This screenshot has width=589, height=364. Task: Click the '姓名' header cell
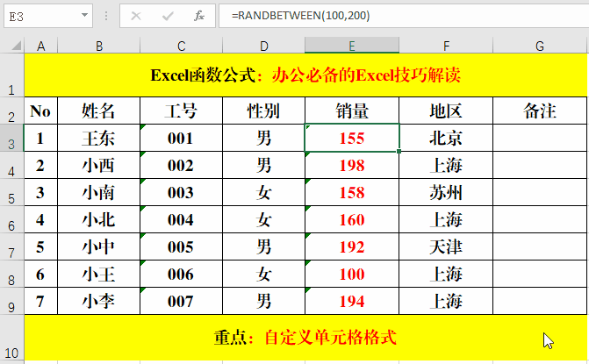(99, 111)
